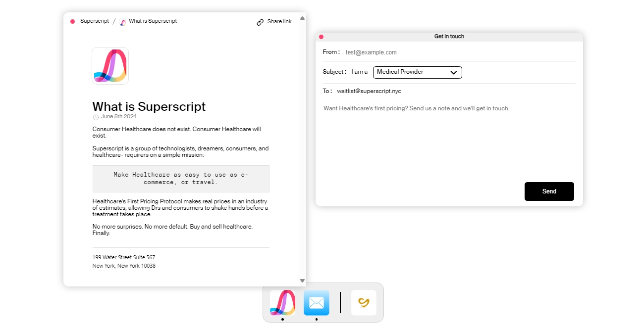Screen dimensions: 644x330
Task: Click the scroll down arrow in the Superscript window
Action: tap(302, 281)
